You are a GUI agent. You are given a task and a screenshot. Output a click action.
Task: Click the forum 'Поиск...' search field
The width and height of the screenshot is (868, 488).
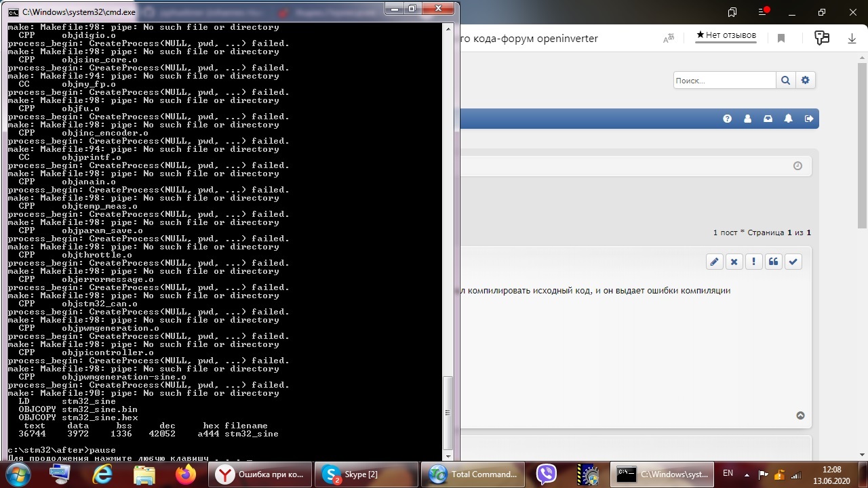724,81
